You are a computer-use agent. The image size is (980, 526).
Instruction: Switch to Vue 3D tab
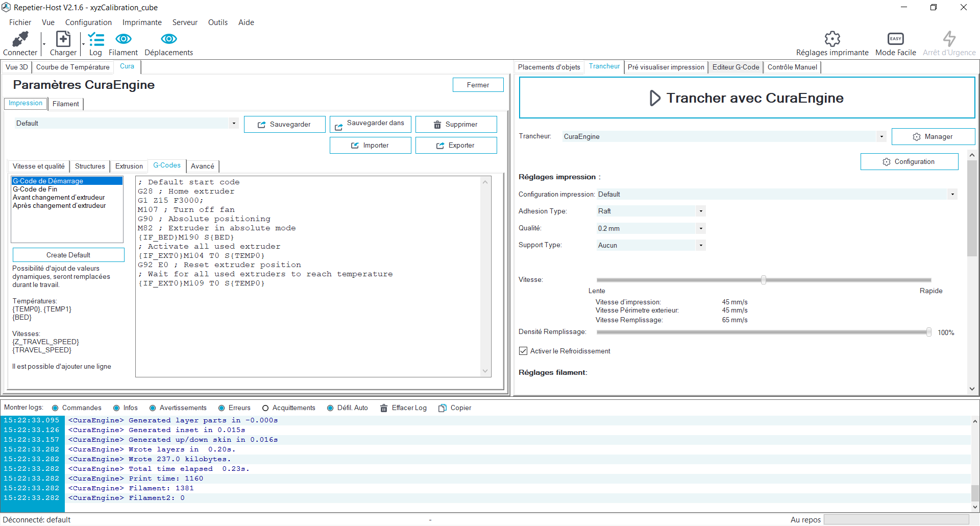click(x=17, y=67)
